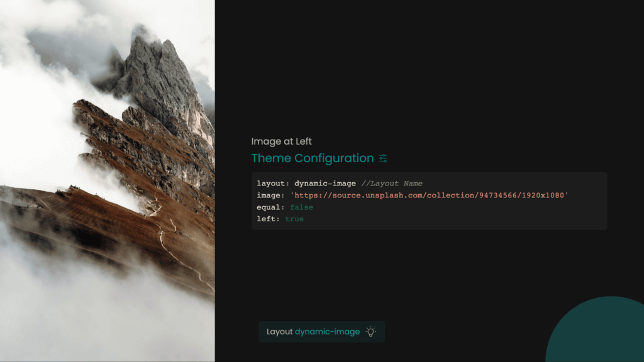The width and height of the screenshot is (644, 362).
Task: Click the 'false' value for equal
Action: [x=301, y=207]
